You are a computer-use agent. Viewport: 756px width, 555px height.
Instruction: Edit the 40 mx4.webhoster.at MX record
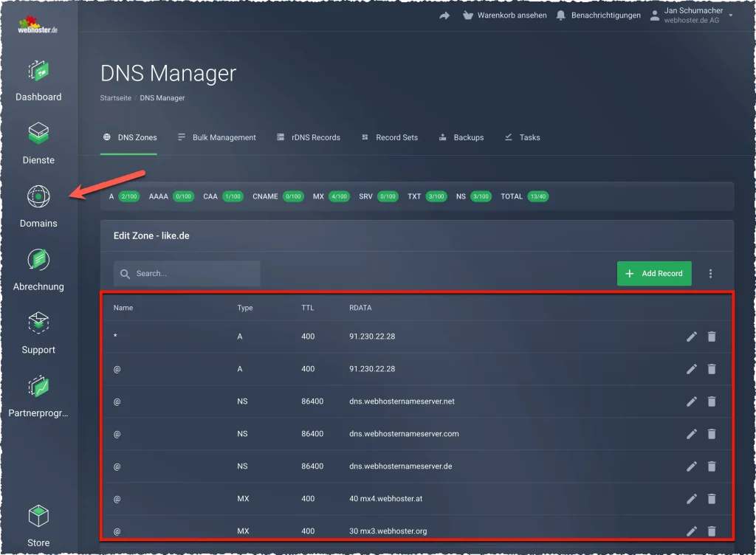pyautogui.click(x=691, y=499)
